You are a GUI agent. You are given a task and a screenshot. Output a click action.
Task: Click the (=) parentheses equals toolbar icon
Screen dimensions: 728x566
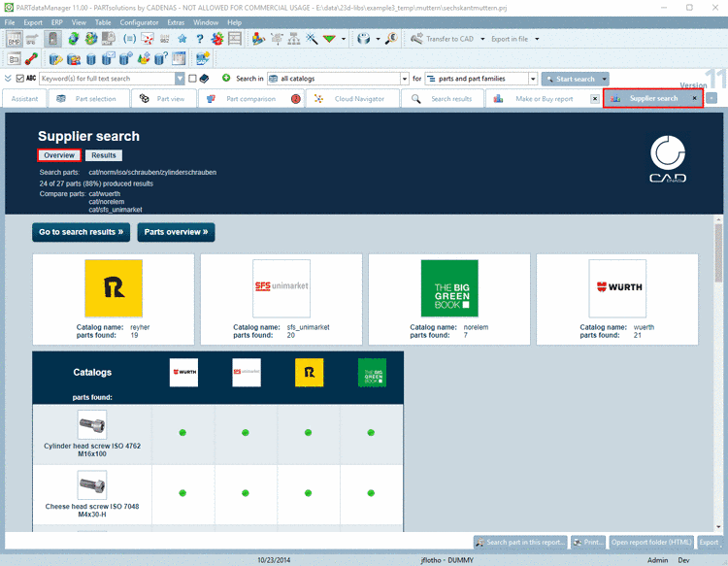129,39
